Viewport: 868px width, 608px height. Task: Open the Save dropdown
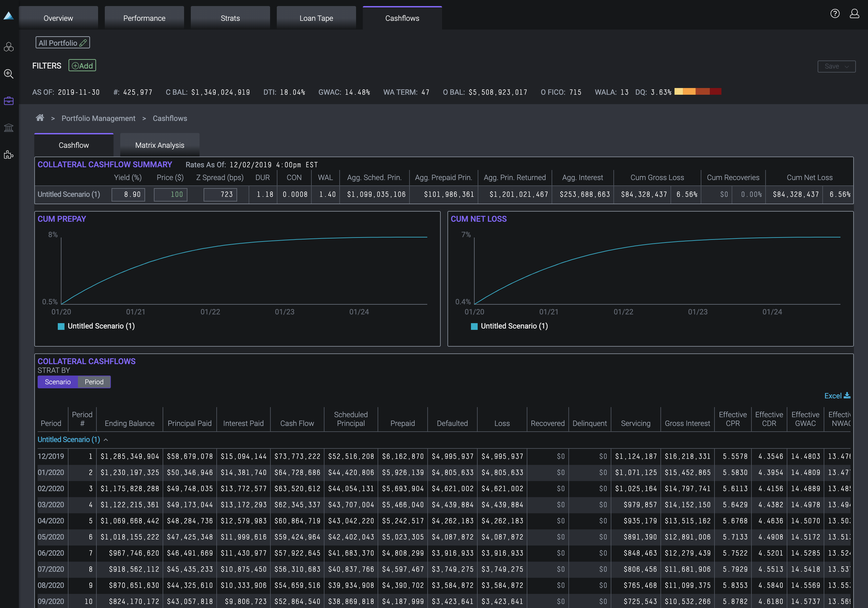(x=836, y=66)
